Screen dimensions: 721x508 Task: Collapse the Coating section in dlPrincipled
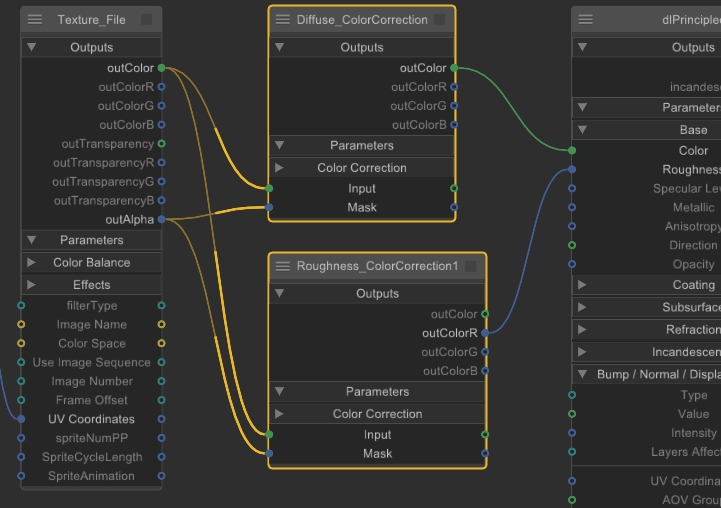(x=582, y=285)
